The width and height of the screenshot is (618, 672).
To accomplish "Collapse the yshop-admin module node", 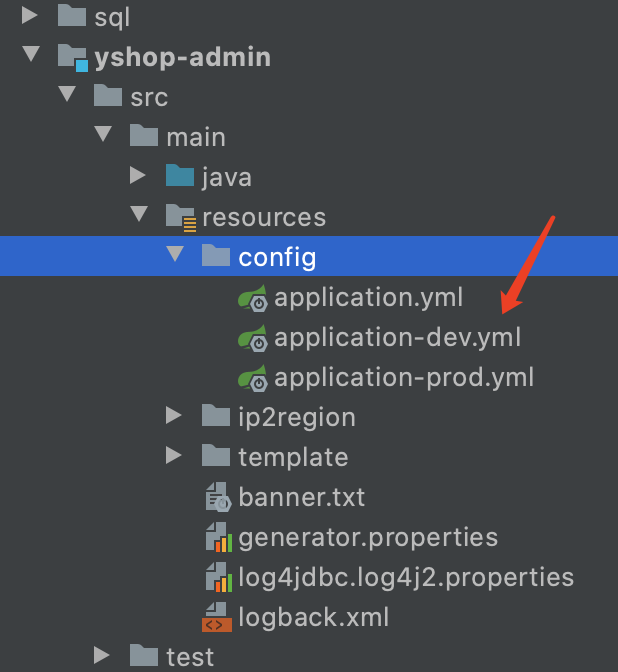I will (31, 54).
